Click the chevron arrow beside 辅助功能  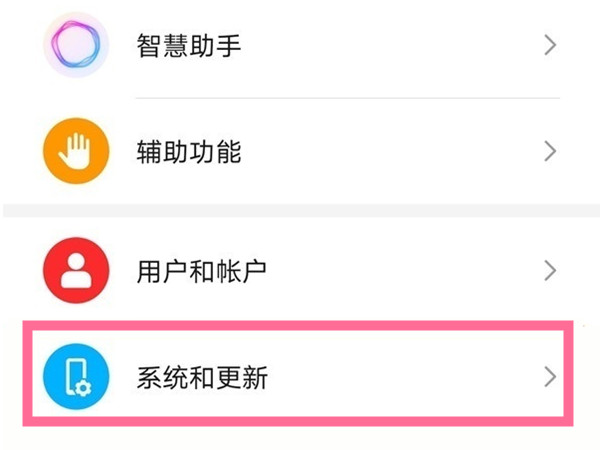click(549, 152)
